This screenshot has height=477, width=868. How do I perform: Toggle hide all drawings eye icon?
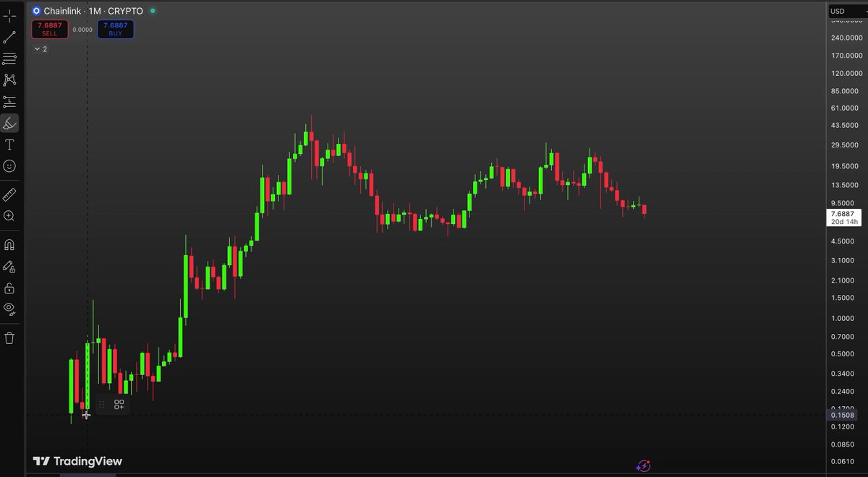(x=9, y=309)
